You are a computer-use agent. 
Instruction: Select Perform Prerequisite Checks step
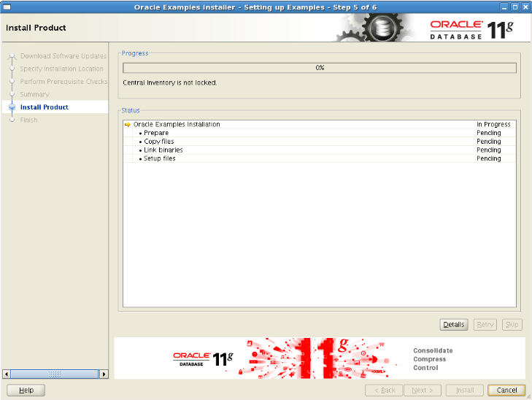[x=63, y=82]
